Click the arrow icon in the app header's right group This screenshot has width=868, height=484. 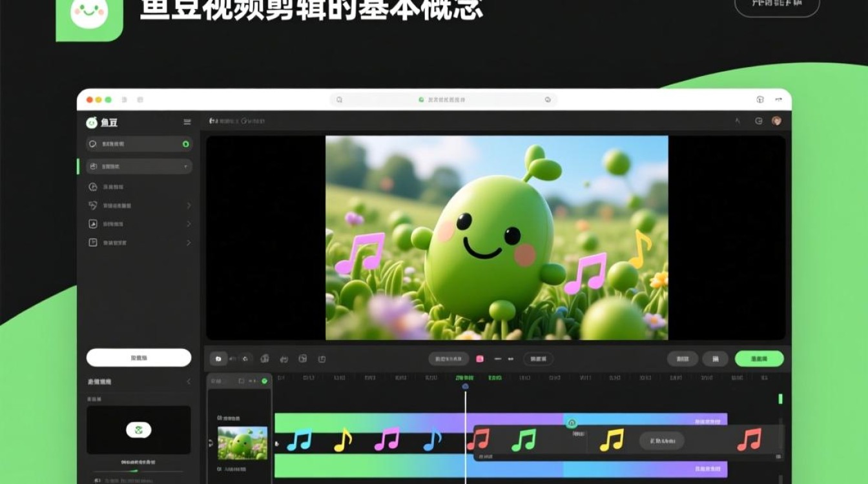pyautogui.click(x=738, y=121)
